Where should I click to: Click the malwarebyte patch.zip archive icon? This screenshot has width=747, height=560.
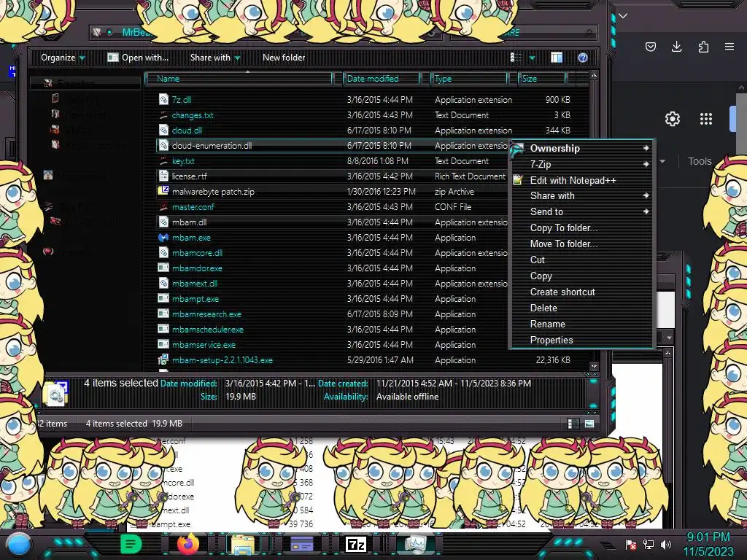(x=163, y=191)
